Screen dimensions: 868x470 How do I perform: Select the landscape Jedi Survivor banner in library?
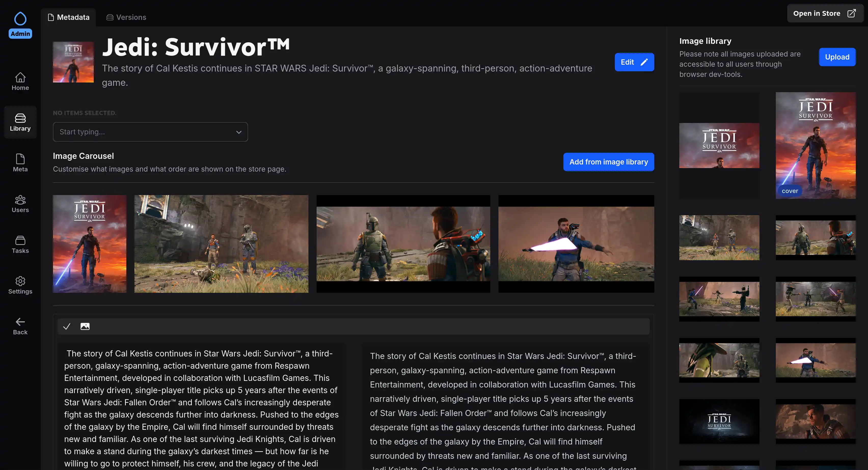pyautogui.click(x=719, y=146)
